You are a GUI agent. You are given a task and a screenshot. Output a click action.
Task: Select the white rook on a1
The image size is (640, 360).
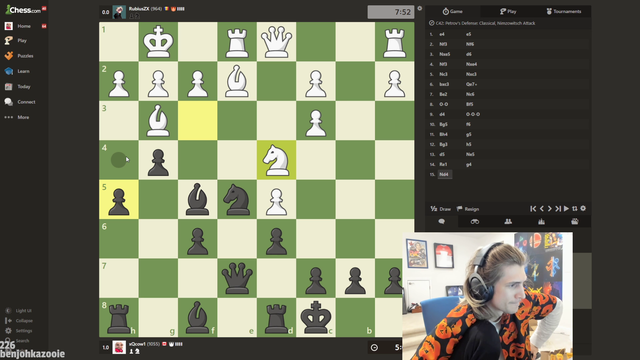(394, 42)
